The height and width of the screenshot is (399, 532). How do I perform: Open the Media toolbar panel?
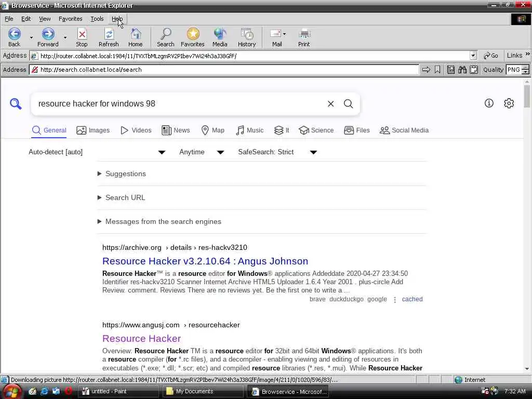point(220,37)
